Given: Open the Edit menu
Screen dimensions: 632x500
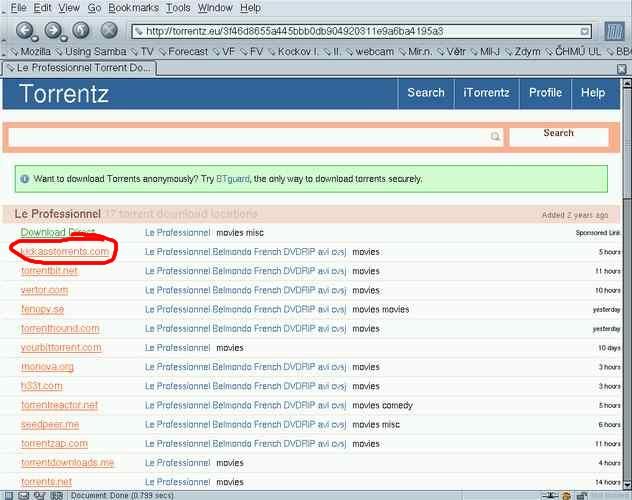Looking at the screenshot, I should click(x=42, y=8).
